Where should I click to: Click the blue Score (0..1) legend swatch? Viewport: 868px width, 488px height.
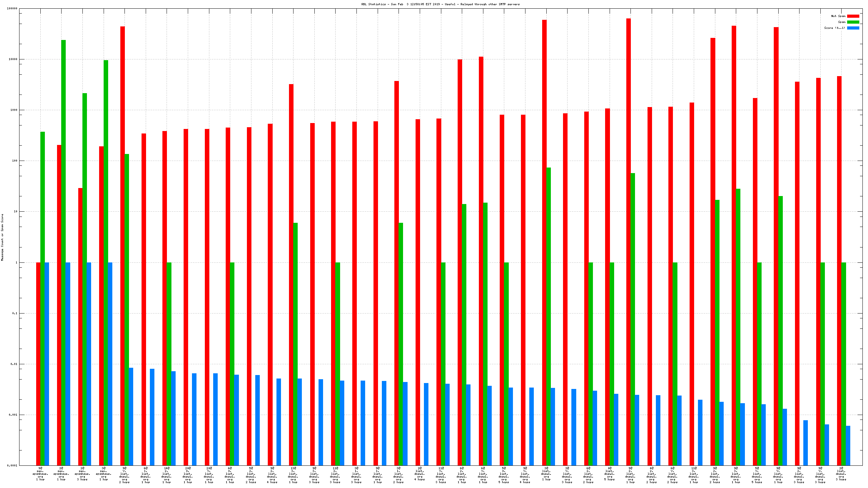853,28
